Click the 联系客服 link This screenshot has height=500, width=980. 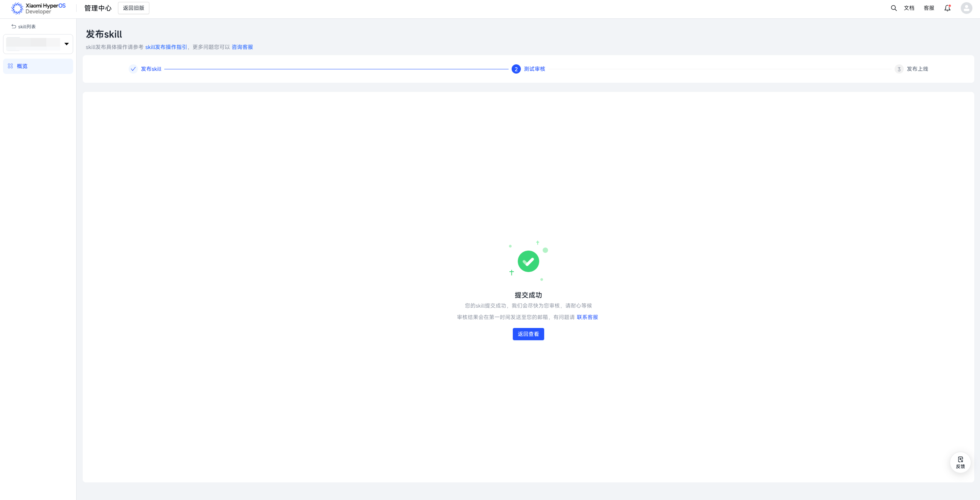pyautogui.click(x=587, y=317)
